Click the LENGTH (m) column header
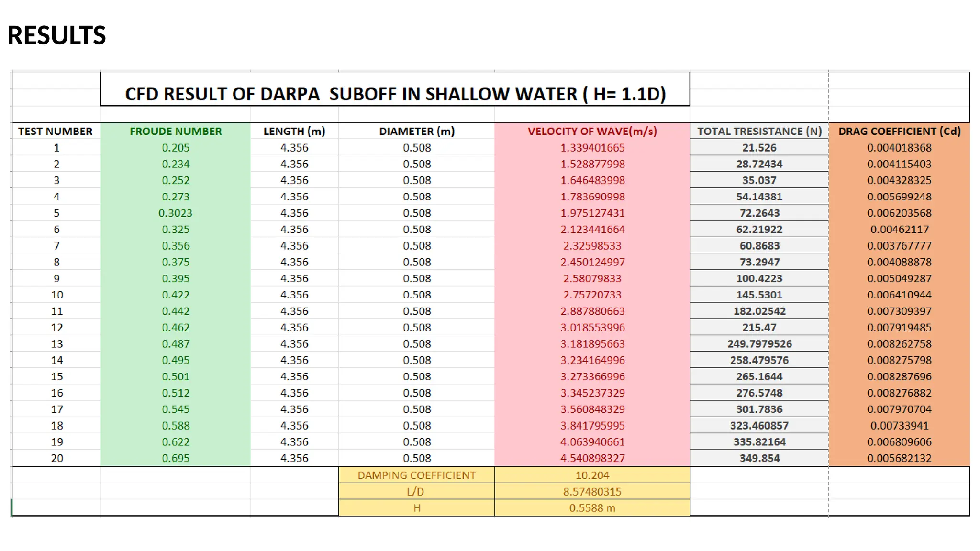This screenshot has height=551, width=980. [x=294, y=131]
